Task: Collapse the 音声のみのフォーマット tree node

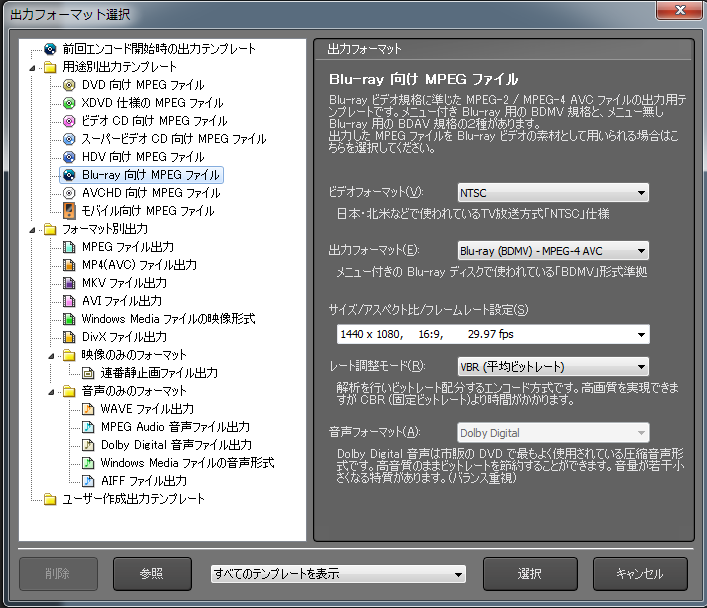Action: pyautogui.click(x=51, y=392)
